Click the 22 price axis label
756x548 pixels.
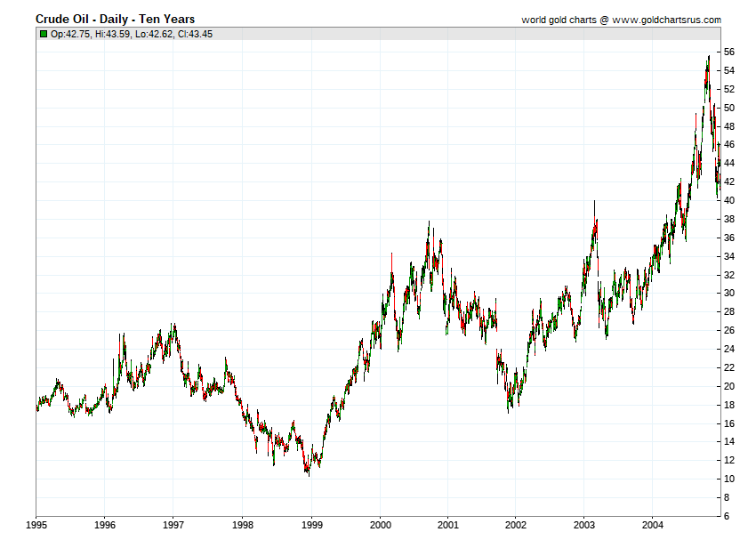tap(729, 367)
